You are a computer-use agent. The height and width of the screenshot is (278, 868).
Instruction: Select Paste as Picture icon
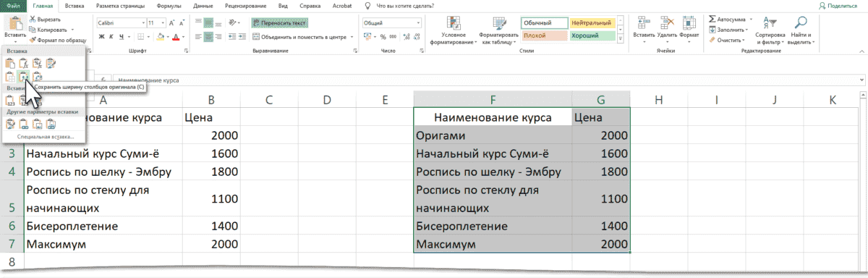[37, 123]
